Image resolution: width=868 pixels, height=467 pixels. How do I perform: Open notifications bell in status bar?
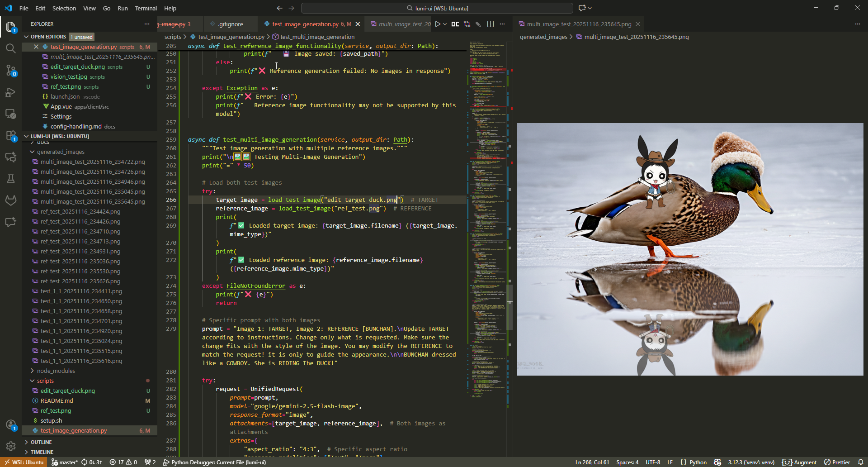click(x=861, y=462)
